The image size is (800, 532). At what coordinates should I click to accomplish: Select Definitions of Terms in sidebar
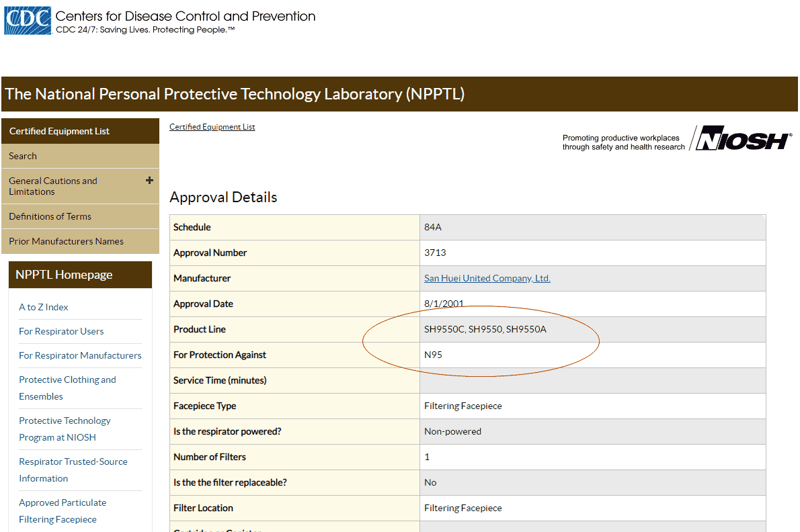(x=50, y=216)
